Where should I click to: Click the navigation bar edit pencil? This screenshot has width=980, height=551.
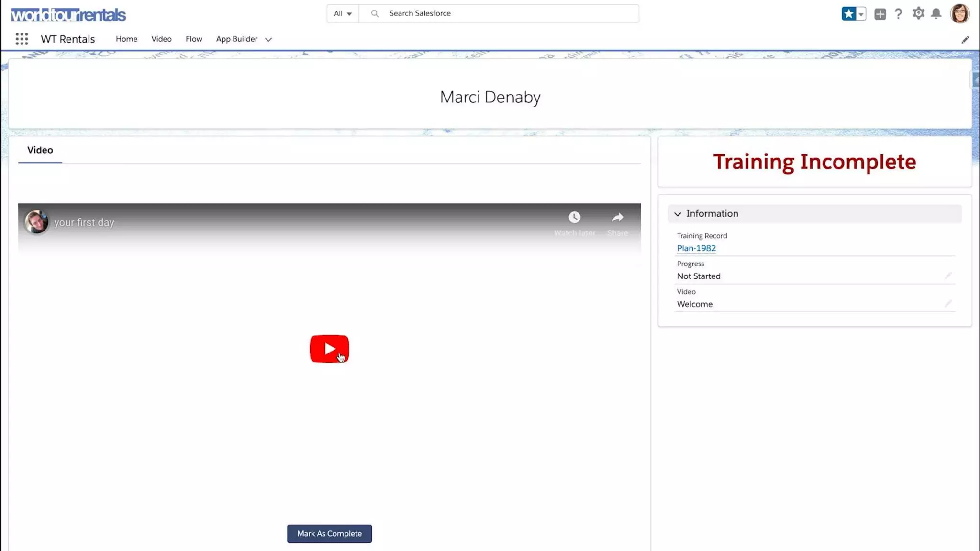pyautogui.click(x=965, y=40)
